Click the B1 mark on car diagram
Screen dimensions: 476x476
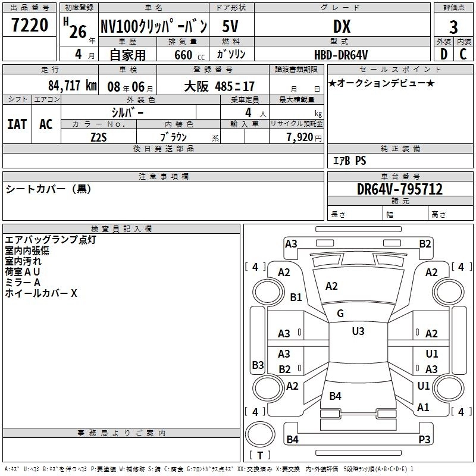(x=296, y=297)
